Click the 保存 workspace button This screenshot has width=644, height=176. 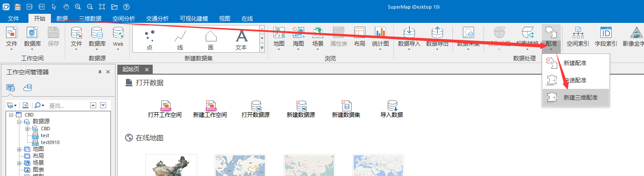coord(53,37)
